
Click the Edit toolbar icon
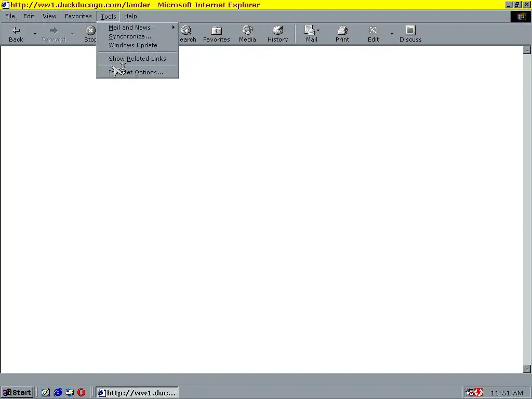[373, 34]
